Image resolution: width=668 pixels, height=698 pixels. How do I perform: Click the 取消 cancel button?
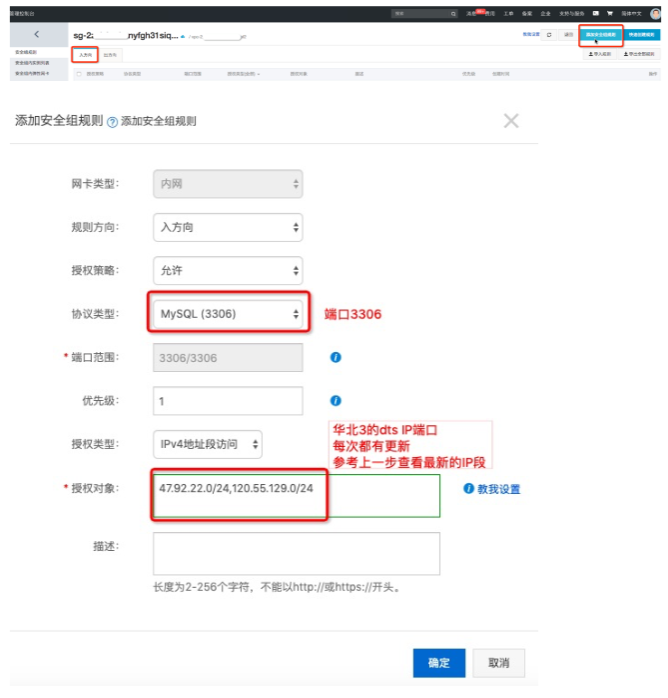tap(498, 663)
